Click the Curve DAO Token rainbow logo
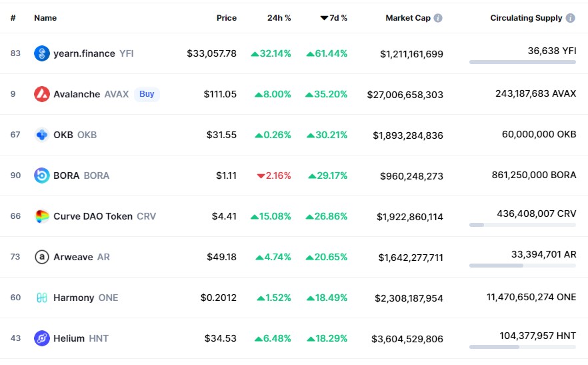Screen dimensions: 588x365 tap(41, 216)
